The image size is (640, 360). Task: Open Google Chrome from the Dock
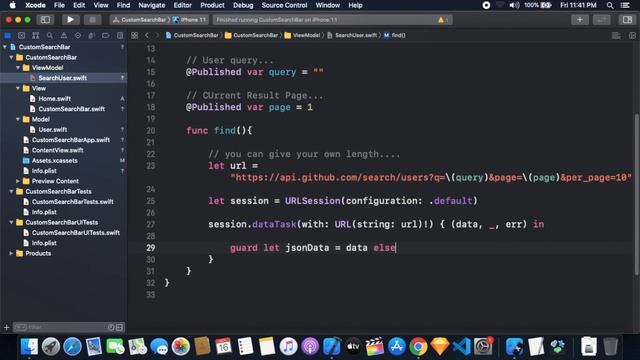point(418,347)
